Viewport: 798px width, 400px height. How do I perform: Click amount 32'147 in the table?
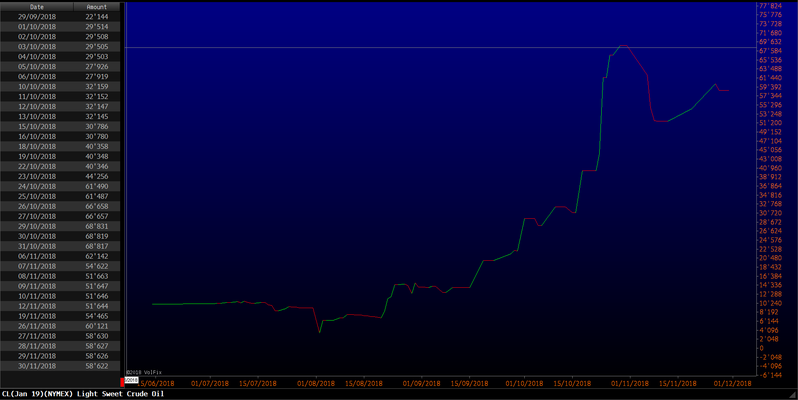97,106
